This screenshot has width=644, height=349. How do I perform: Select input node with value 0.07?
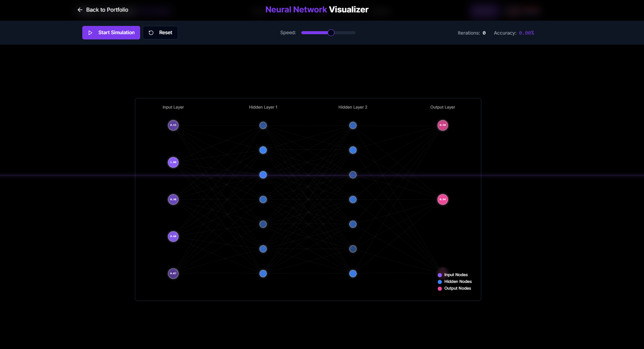tap(173, 273)
